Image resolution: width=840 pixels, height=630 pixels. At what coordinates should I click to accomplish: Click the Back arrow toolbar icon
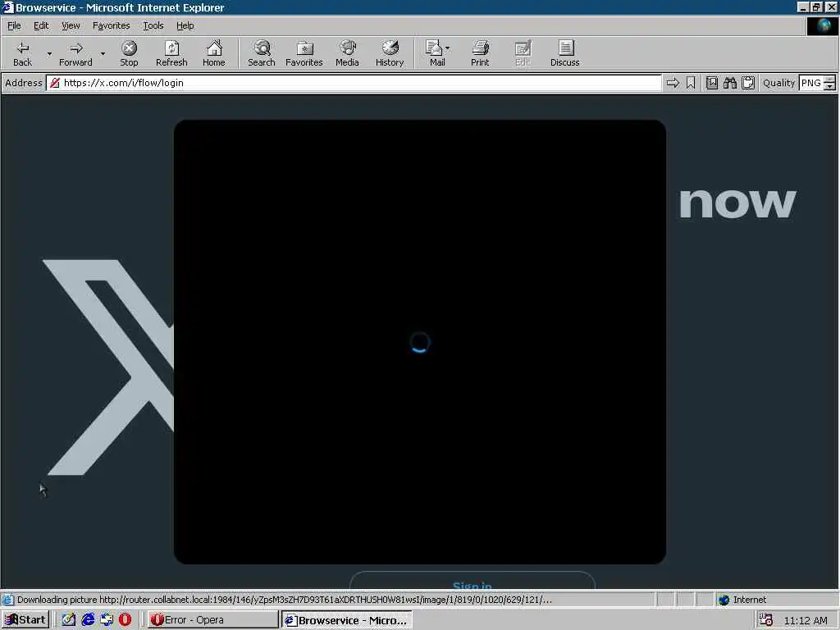pos(22,48)
